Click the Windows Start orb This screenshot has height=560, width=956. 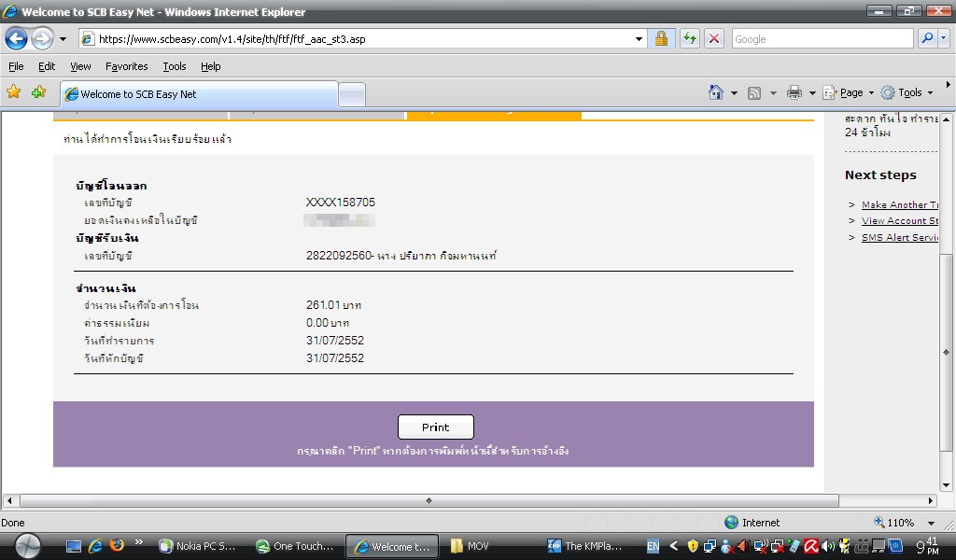click(27, 546)
